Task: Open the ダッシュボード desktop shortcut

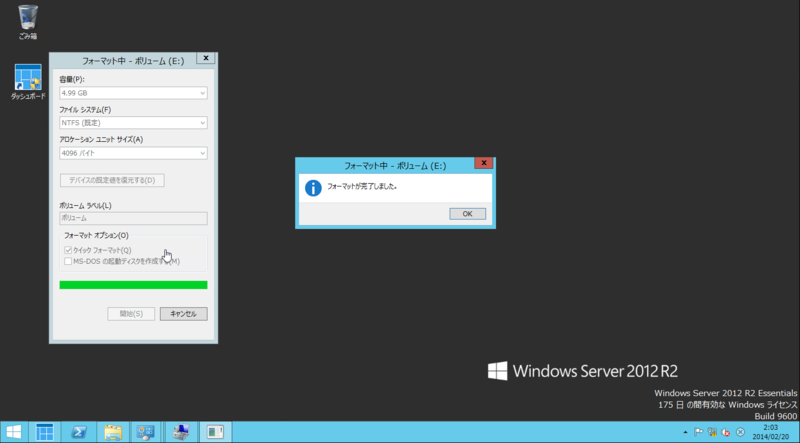Action: coord(28,82)
